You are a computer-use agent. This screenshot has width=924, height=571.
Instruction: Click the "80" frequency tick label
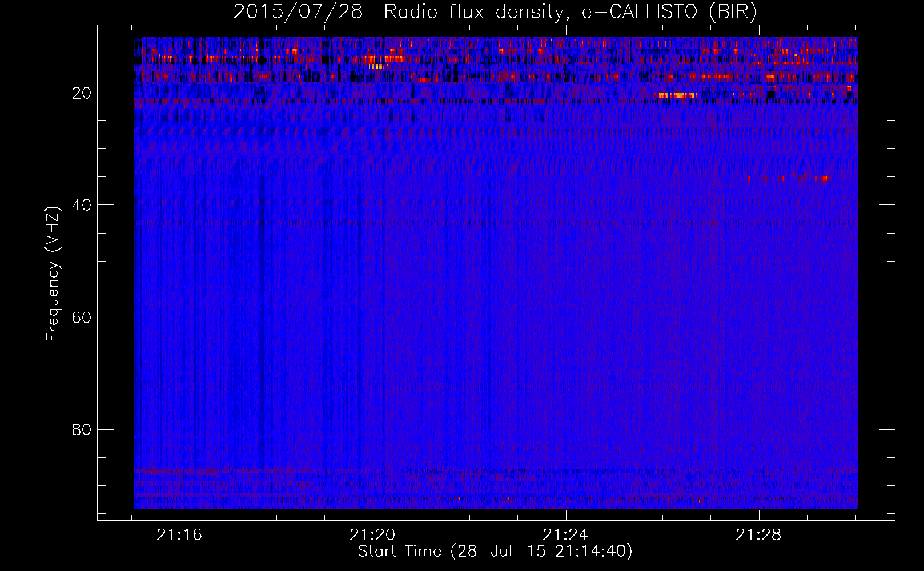82,429
